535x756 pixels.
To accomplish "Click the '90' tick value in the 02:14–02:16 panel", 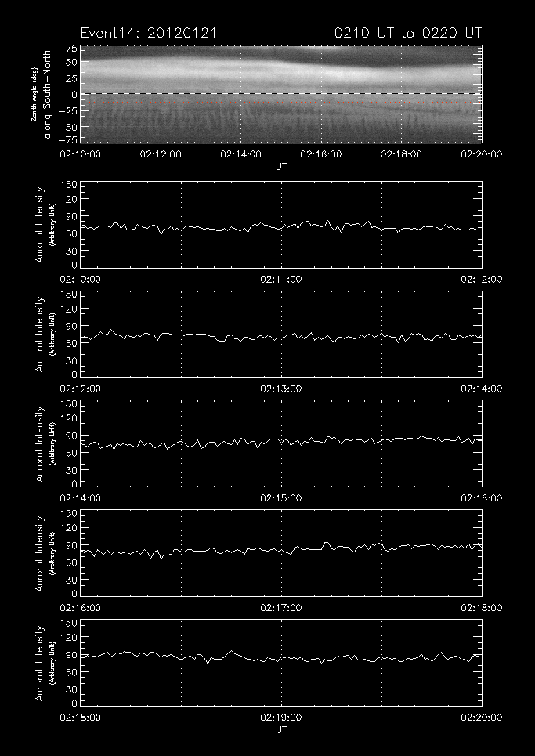I will pyautogui.click(x=71, y=436).
